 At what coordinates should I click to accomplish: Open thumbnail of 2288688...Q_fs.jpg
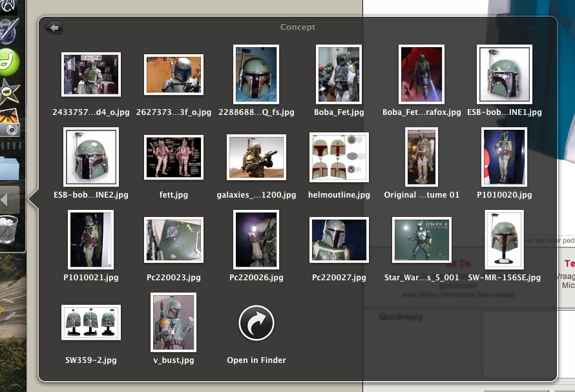tap(256, 74)
